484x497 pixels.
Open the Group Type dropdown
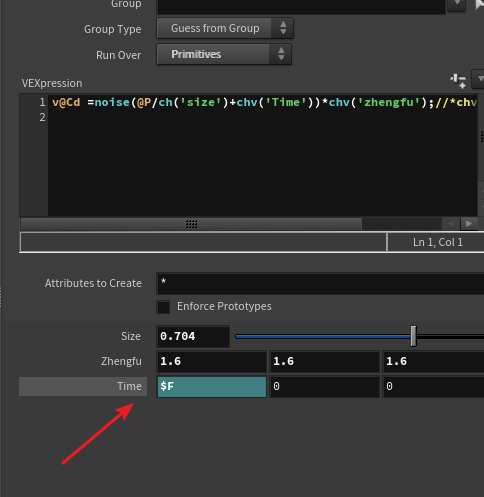pyautogui.click(x=225, y=28)
